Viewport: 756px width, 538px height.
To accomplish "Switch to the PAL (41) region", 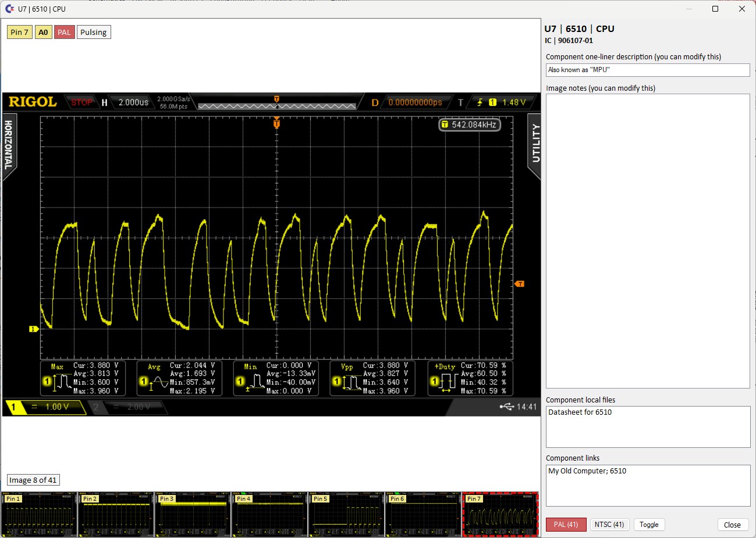I will tap(566, 525).
